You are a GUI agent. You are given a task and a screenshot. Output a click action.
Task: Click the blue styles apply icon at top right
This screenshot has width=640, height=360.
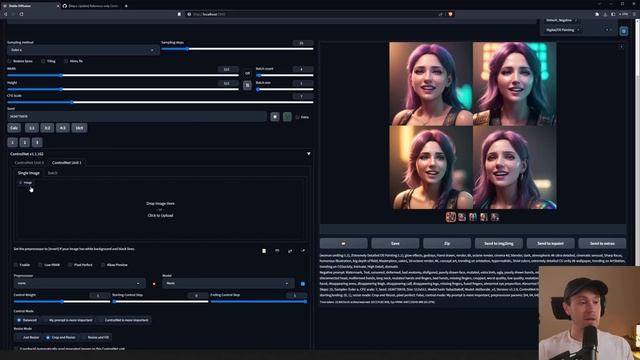pos(624,31)
